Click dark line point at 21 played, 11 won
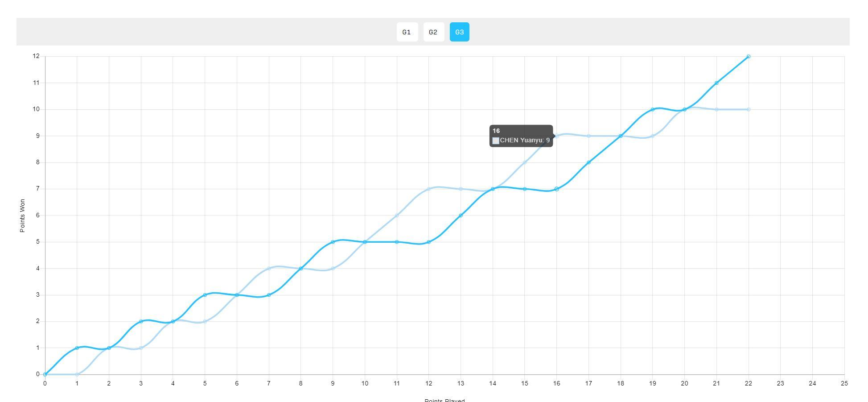The height and width of the screenshot is (402, 868). click(x=716, y=83)
